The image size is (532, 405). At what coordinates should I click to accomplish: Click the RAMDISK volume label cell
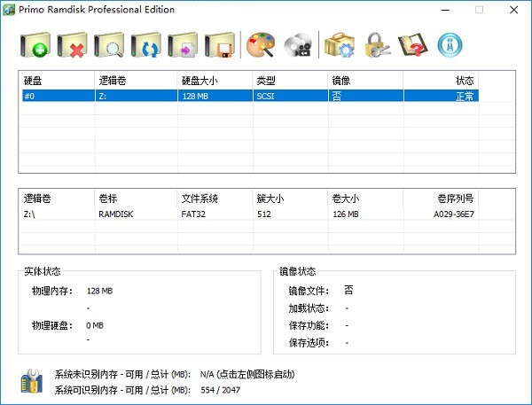[x=115, y=214]
